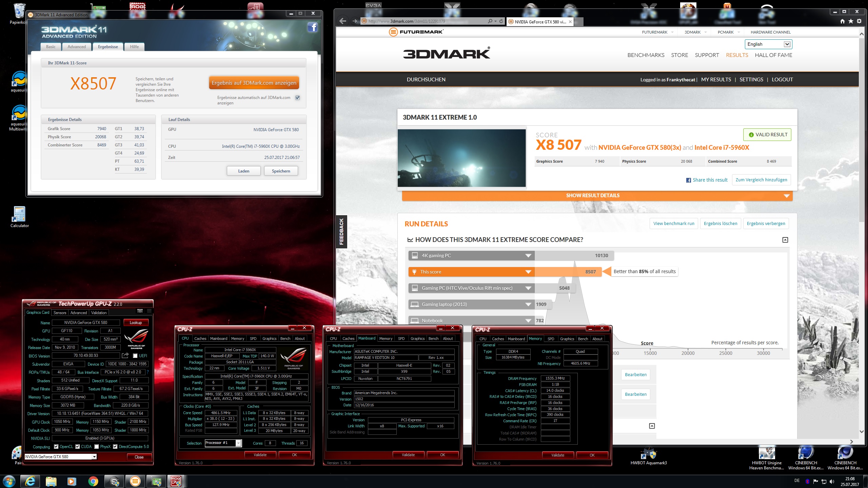Open the HWBOT Unigine Heaven desktop icon
The height and width of the screenshot is (488, 868).
[x=767, y=458]
